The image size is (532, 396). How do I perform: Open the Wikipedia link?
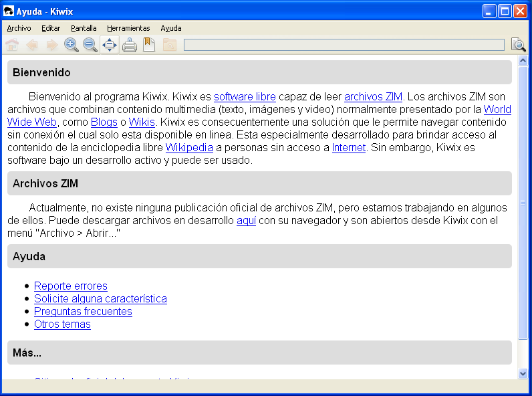coord(189,148)
